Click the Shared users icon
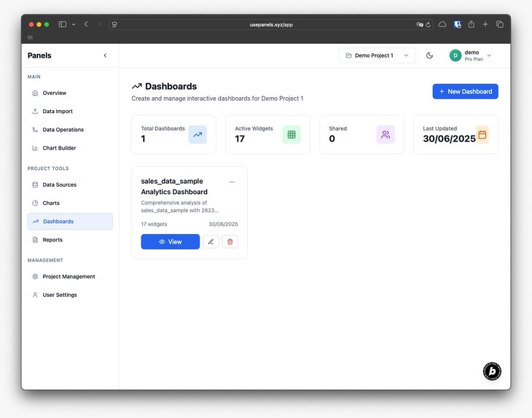This screenshot has height=418, width=532. [x=386, y=134]
